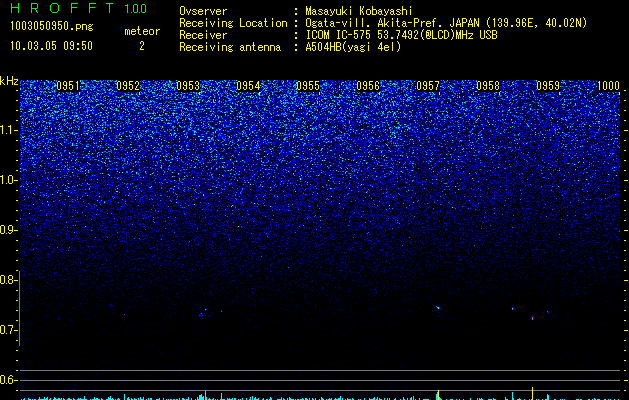The height and width of the screenshot is (400, 629).
Task: Click the 0953 time marker
Action: [188, 86]
